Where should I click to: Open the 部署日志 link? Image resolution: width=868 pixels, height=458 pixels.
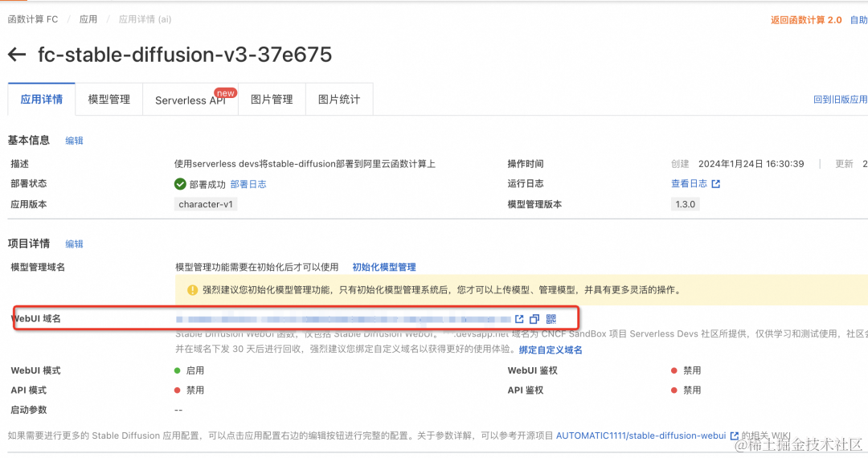(248, 184)
